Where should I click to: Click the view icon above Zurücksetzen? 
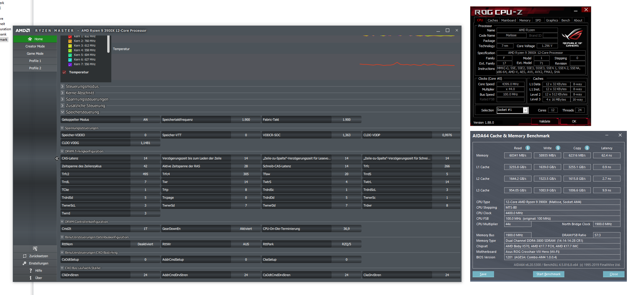coord(35,249)
